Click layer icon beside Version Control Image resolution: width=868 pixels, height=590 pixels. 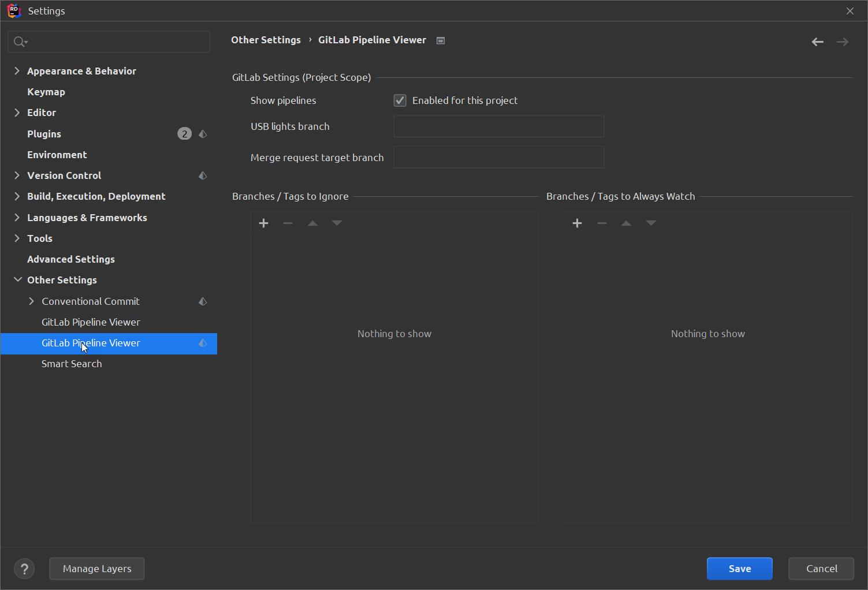[x=203, y=175]
